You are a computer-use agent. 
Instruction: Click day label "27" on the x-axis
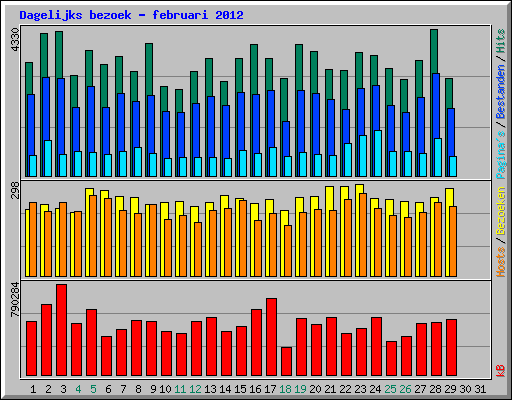(x=420, y=389)
